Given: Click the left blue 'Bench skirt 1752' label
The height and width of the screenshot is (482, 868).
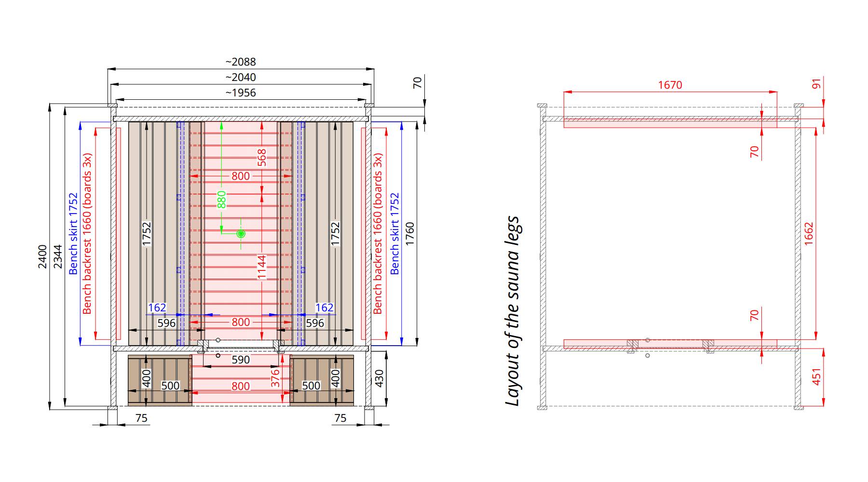Looking at the screenshot, I should pos(73,234).
